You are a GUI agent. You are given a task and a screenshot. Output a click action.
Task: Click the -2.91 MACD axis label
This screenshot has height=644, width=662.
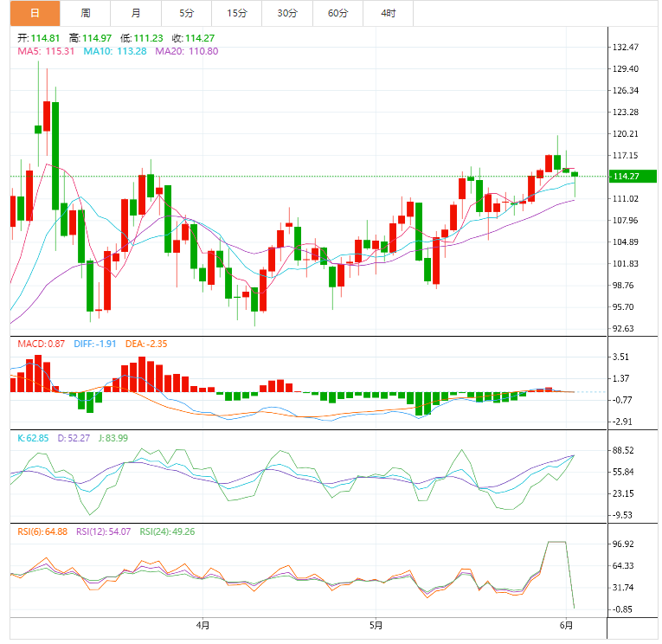pos(622,422)
